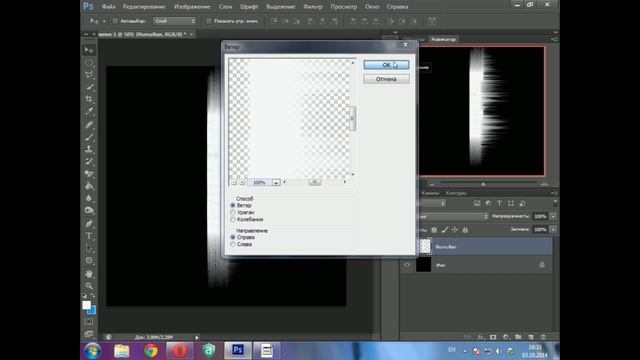This screenshot has height=360, width=640.
Task: Select the Zoom tool in the toolbox
Action: point(89,286)
